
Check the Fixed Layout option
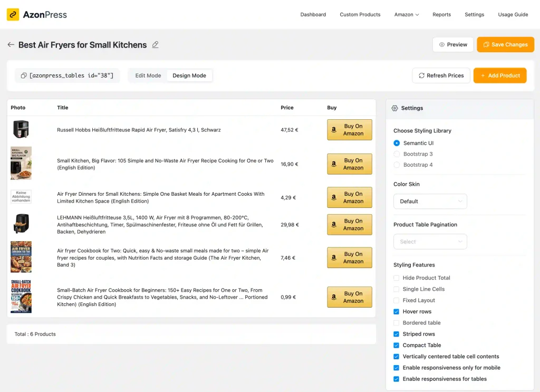[x=397, y=300]
